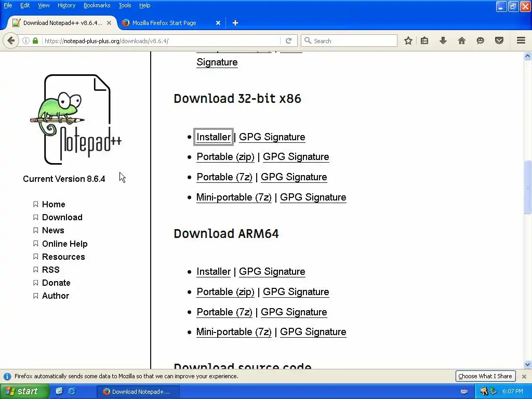Open site information via the info icon
Screen dimensions: 532x399
(x=26, y=41)
